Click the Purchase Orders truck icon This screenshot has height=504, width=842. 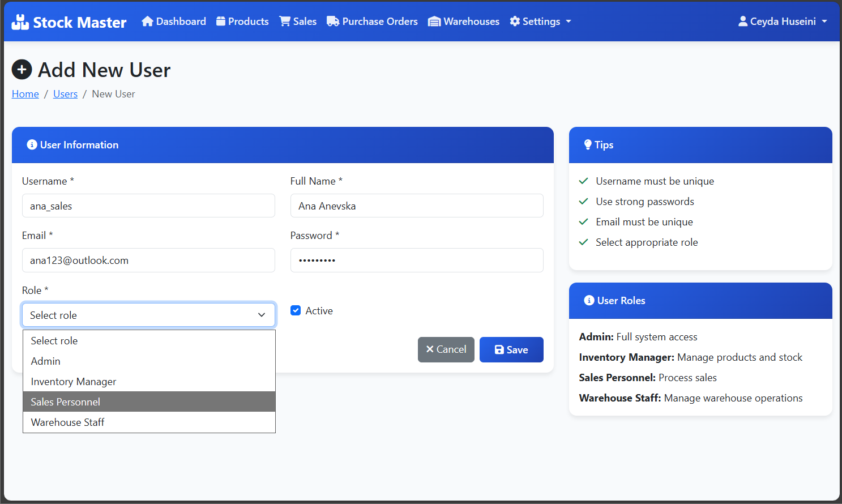click(333, 22)
